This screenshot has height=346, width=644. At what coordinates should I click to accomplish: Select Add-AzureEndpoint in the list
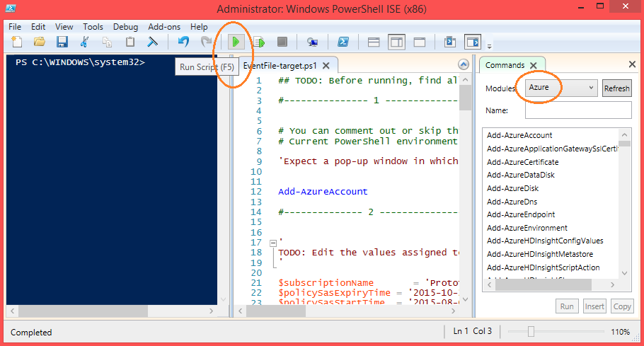(521, 214)
